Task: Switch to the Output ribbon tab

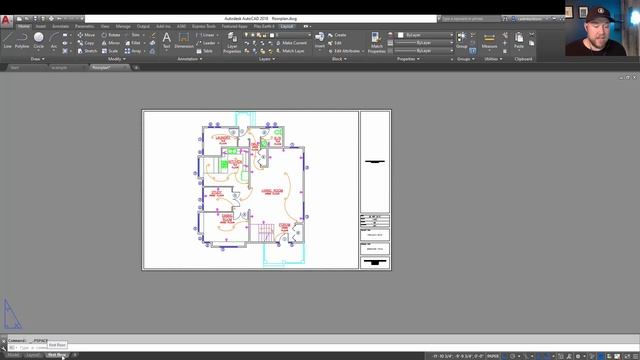Action: click(143, 27)
